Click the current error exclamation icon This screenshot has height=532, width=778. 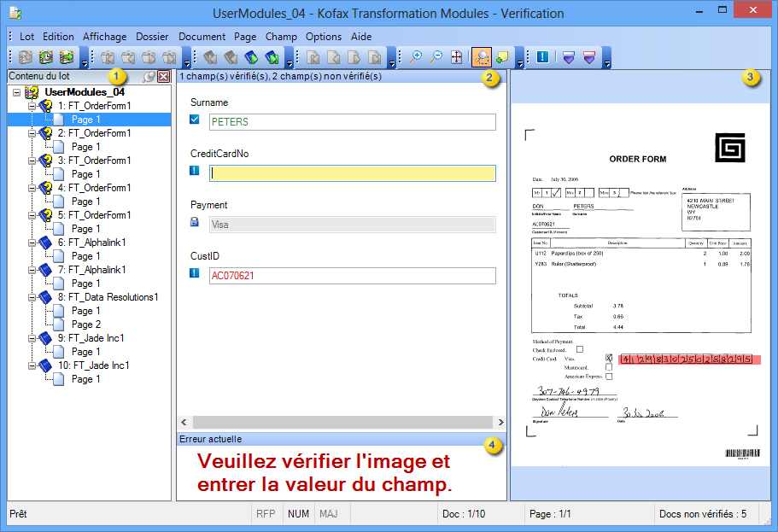(541, 57)
